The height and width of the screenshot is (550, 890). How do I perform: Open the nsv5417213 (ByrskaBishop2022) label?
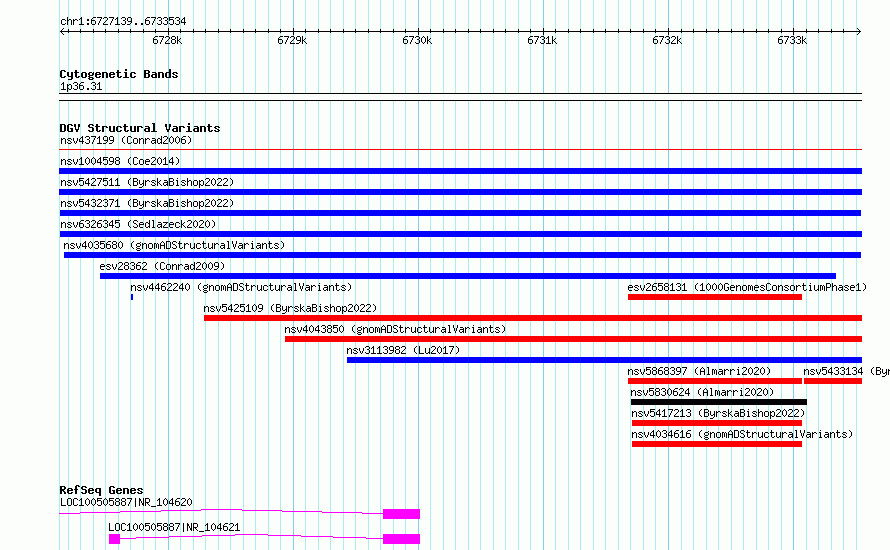(718, 413)
